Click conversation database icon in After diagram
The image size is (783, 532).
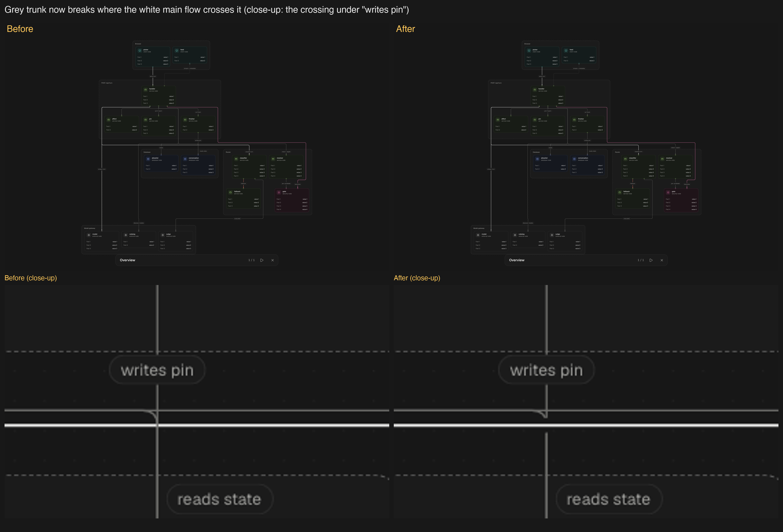point(574,159)
